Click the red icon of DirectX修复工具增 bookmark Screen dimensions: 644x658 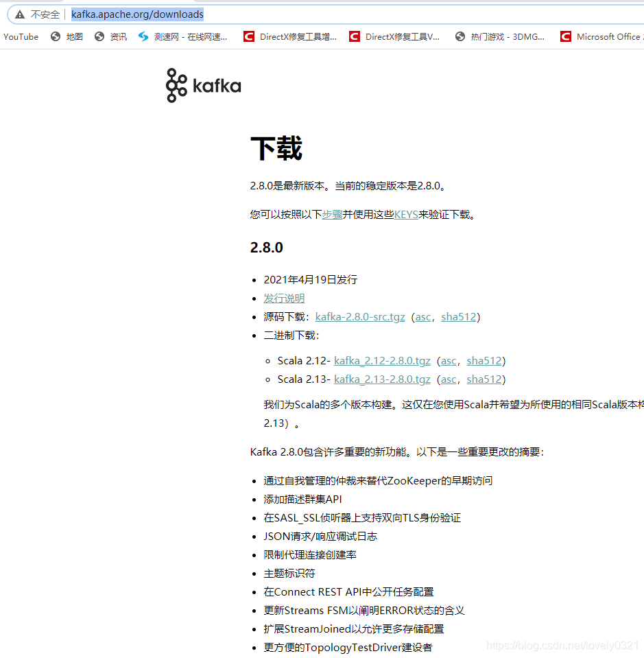249,37
